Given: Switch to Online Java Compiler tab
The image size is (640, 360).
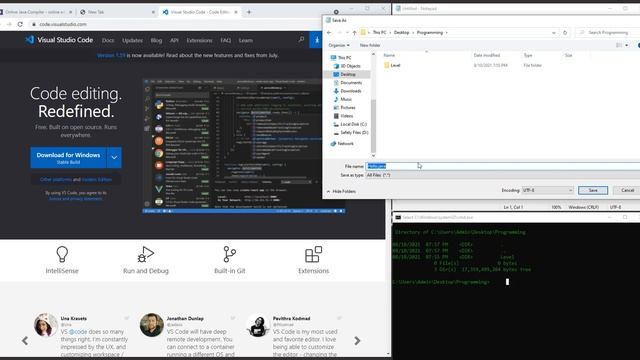Looking at the screenshot, I should pos(36,12).
